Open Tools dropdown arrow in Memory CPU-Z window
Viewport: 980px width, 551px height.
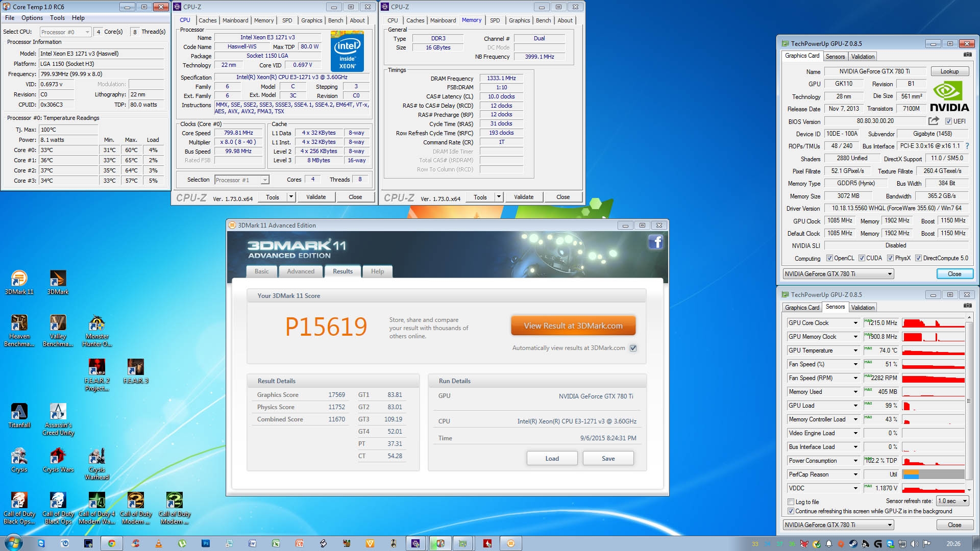[x=499, y=197]
